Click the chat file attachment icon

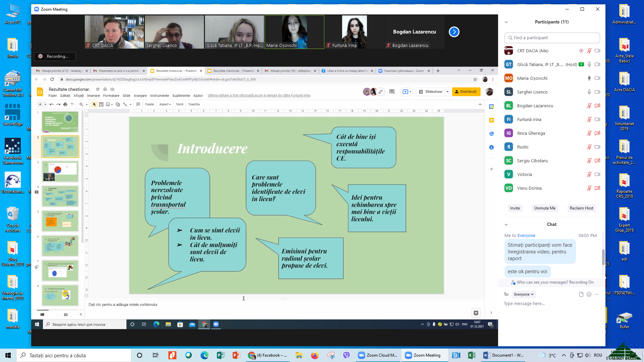[581, 294]
